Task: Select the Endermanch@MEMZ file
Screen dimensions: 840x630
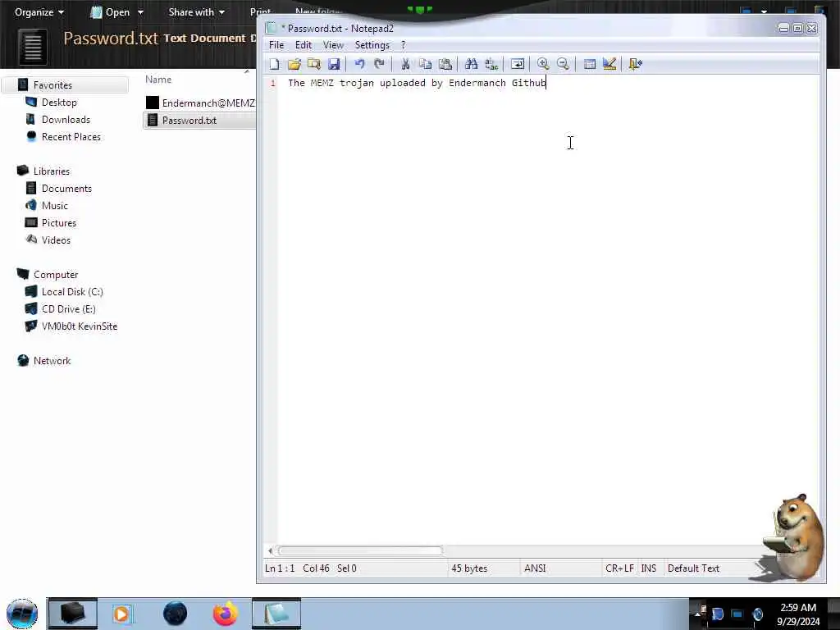Action: (x=200, y=103)
